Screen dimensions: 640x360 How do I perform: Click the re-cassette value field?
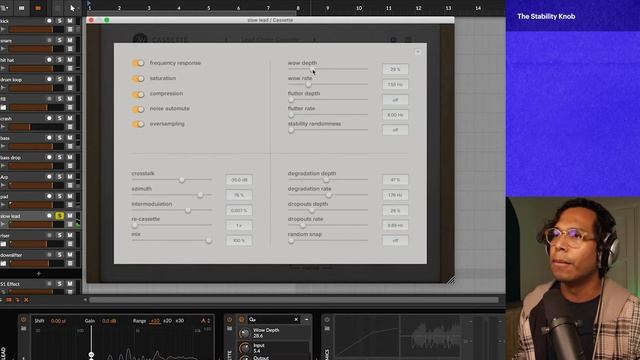coord(239,226)
